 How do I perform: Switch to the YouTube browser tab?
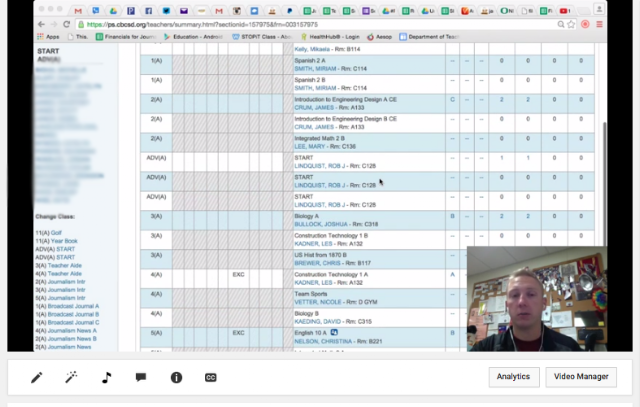pos(565,11)
